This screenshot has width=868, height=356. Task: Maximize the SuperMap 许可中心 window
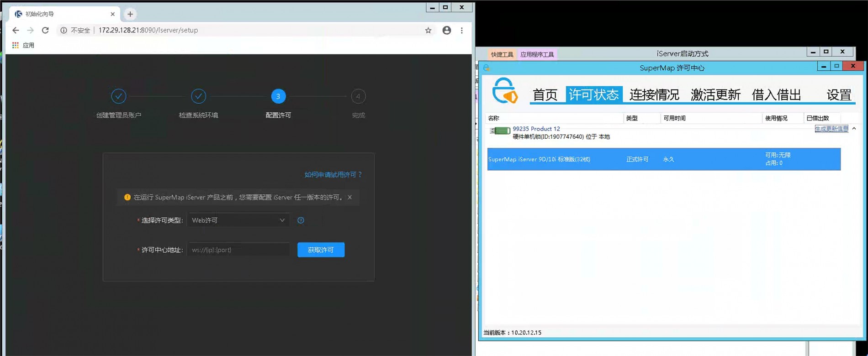(x=837, y=67)
